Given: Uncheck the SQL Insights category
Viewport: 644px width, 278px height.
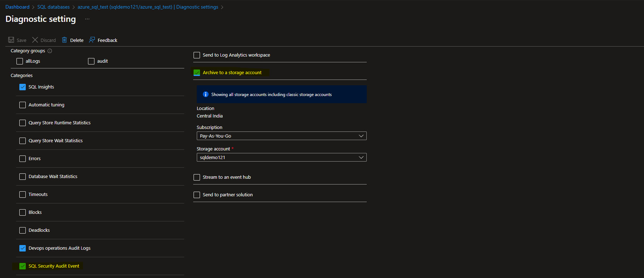Looking at the screenshot, I should [x=23, y=87].
